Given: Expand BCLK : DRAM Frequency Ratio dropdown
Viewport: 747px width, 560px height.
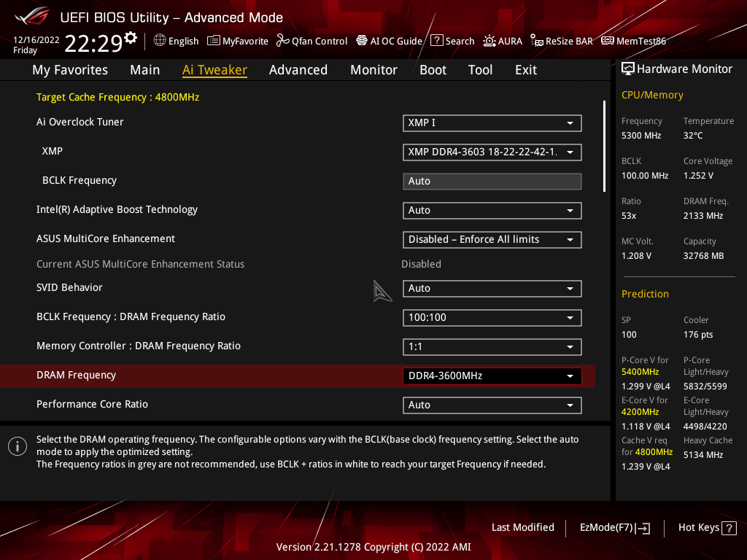Looking at the screenshot, I should (x=492, y=318).
